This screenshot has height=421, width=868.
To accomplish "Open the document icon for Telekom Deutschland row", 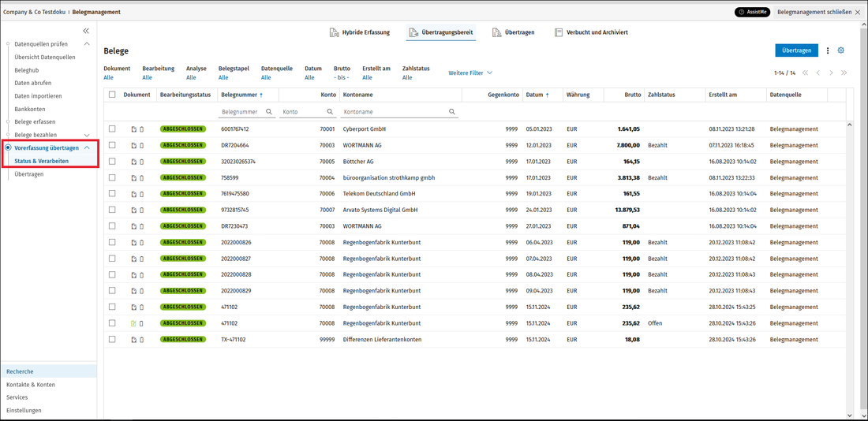I will click(x=134, y=194).
